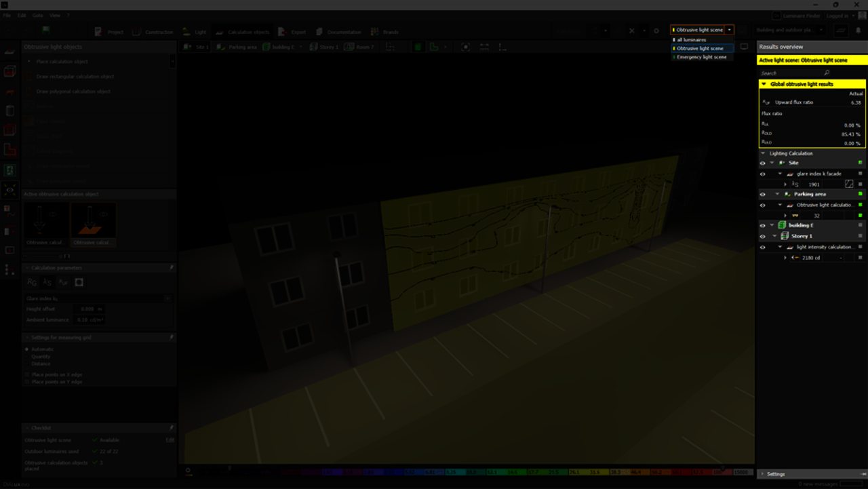
Task: Enable Place points on X edge checkbox
Action: click(27, 374)
